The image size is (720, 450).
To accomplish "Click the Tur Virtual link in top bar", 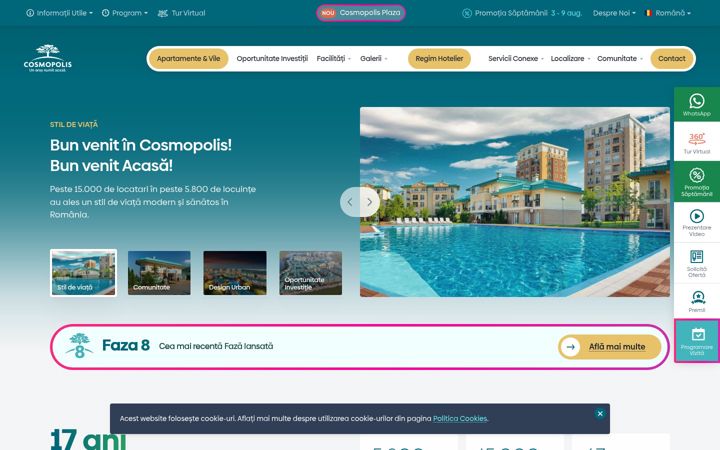I will pyautogui.click(x=182, y=13).
